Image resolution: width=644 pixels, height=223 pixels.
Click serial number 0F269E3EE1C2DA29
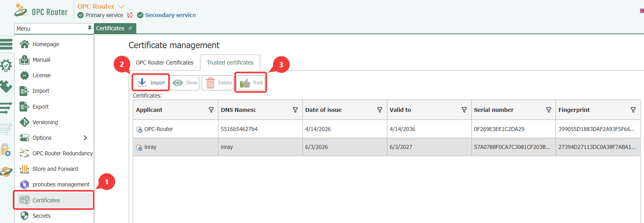coord(499,129)
